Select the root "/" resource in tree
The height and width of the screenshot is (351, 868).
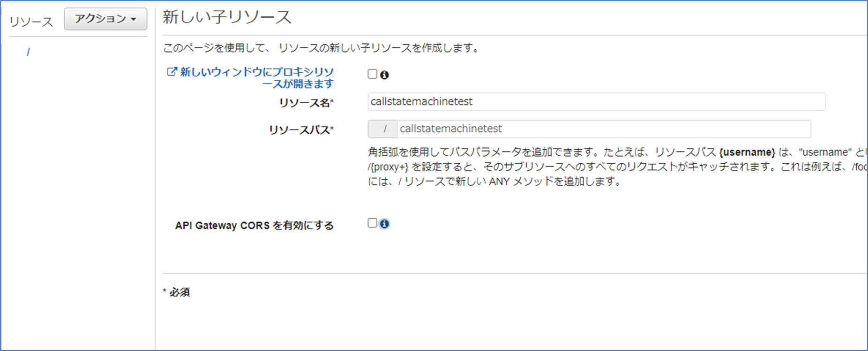click(x=29, y=52)
